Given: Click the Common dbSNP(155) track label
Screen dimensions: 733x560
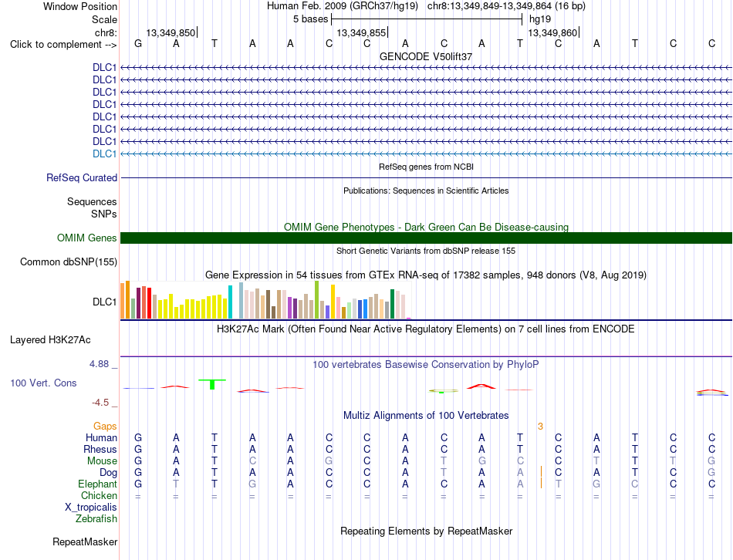Looking at the screenshot, I should 69,261.
